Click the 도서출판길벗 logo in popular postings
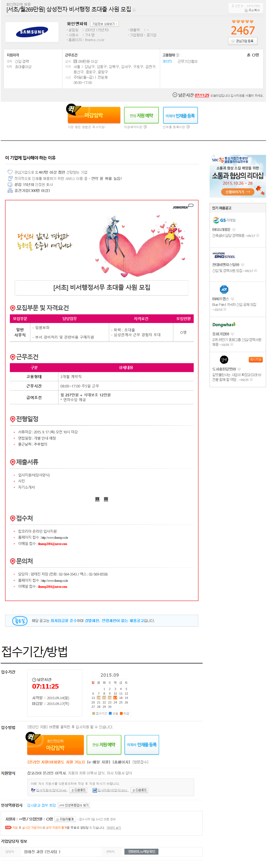 (x=224, y=360)
